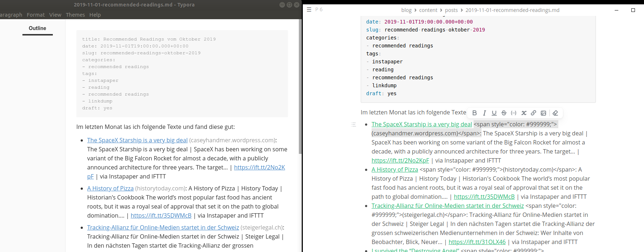Open green Tracking-Allianz link in right window
The image size is (644, 252).
coord(448,206)
